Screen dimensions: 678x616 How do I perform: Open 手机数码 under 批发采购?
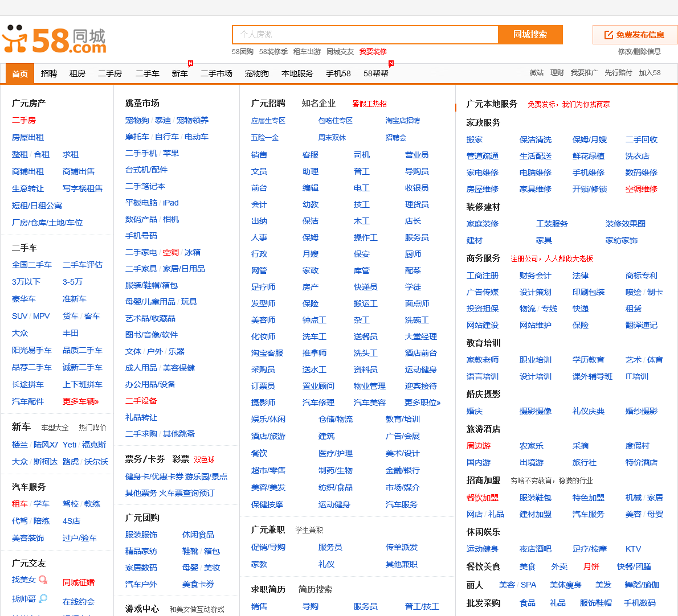point(639,603)
